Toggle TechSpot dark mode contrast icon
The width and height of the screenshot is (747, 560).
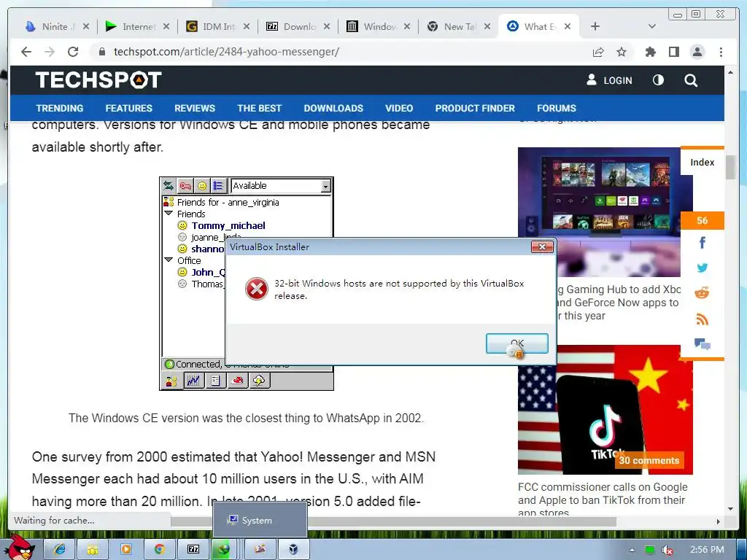658,80
